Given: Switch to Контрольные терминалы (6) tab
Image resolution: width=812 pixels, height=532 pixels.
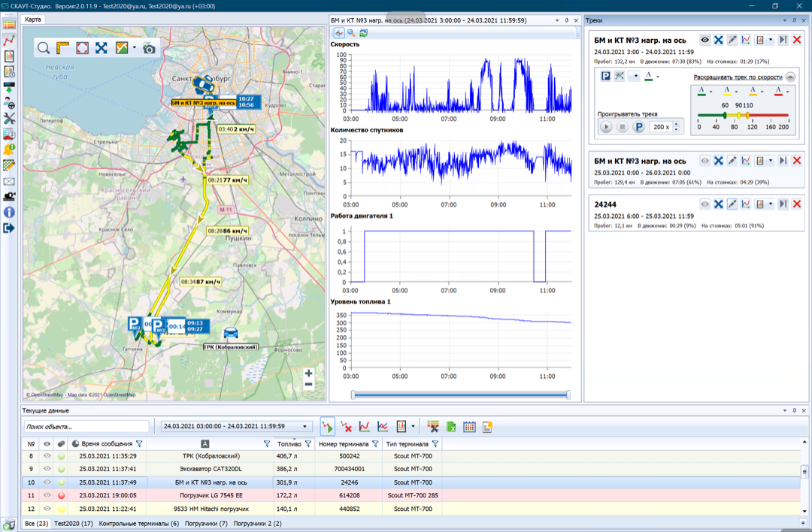Looking at the screenshot, I should 139,524.
